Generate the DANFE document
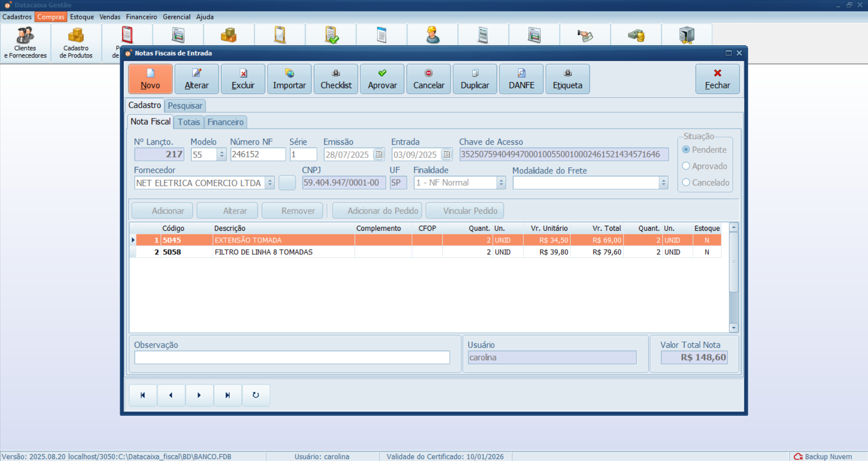The height and width of the screenshot is (461, 868). (521, 79)
